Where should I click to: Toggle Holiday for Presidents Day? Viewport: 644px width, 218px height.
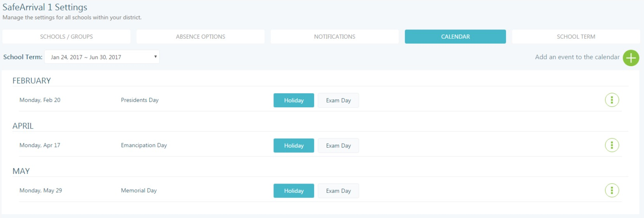[x=294, y=100]
